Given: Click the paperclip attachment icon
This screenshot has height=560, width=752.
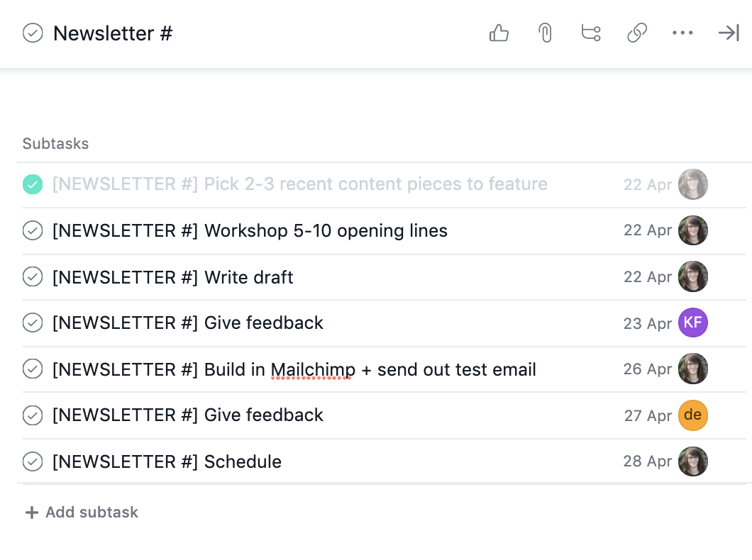Looking at the screenshot, I should coord(545,33).
